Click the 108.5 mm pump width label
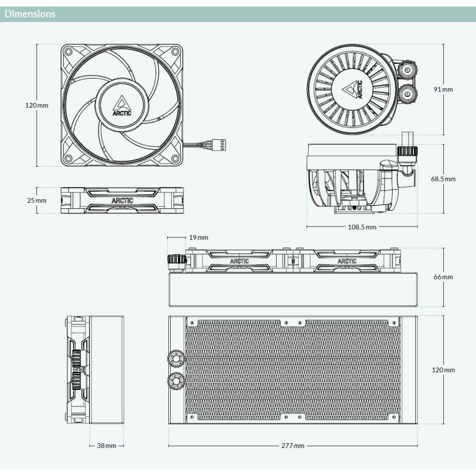The image size is (476, 476). (x=362, y=227)
